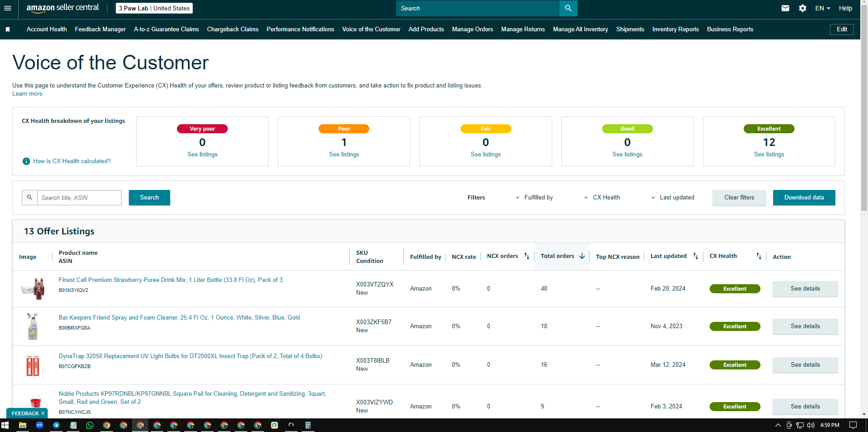The width and height of the screenshot is (868, 432).
Task: Open File Explorer from taskbar
Action: [22, 425]
